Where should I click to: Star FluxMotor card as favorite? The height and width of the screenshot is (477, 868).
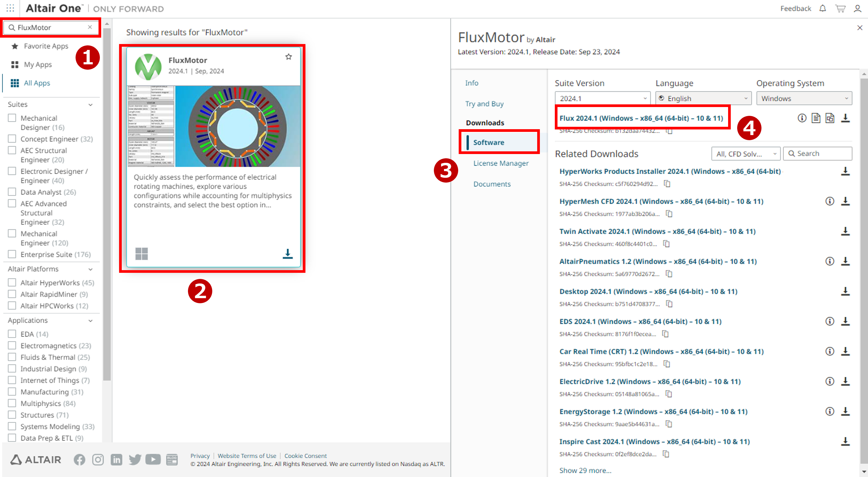coord(288,57)
